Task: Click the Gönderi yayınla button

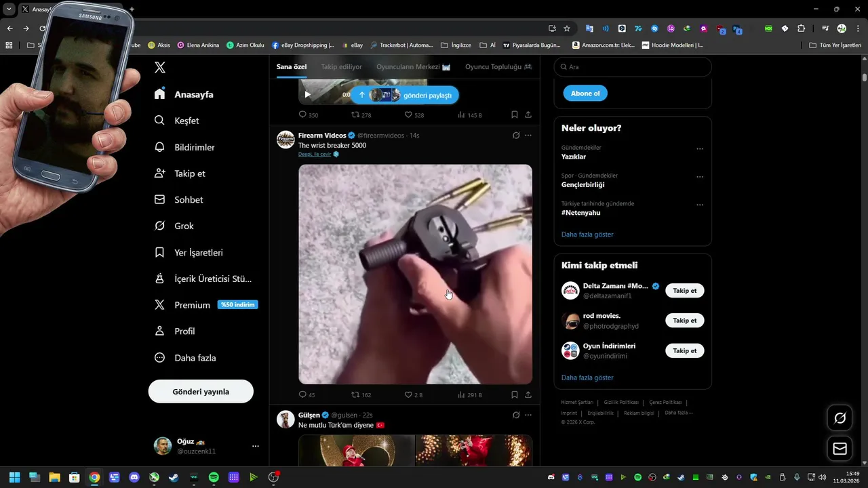Action: point(201,392)
